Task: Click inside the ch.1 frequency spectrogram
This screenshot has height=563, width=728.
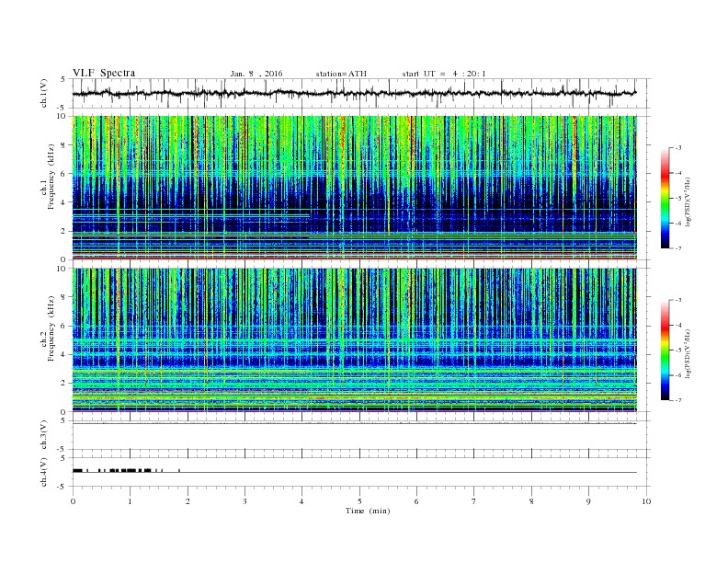Action: 355,188
